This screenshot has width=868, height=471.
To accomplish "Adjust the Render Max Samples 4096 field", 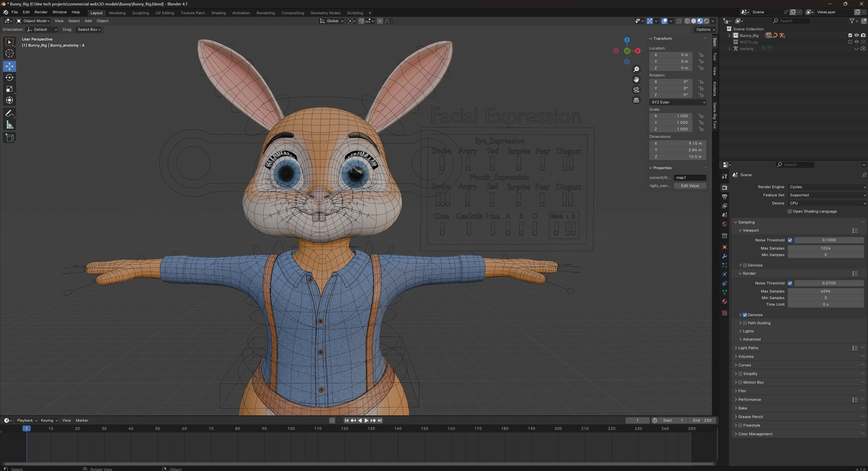I will (826, 291).
